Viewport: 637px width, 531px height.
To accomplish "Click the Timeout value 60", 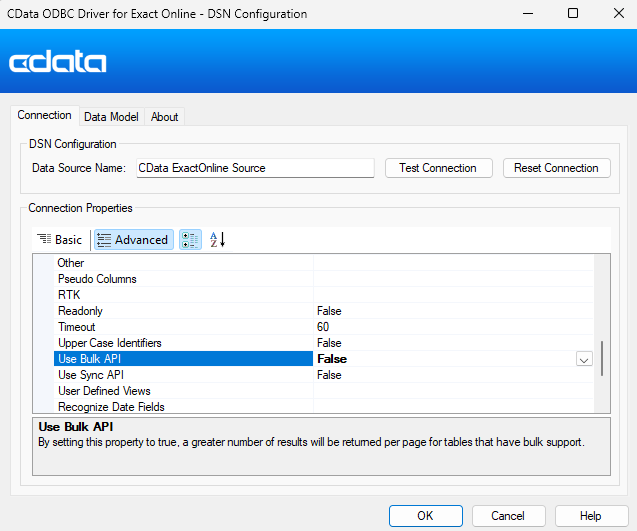I will pos(323,327).
